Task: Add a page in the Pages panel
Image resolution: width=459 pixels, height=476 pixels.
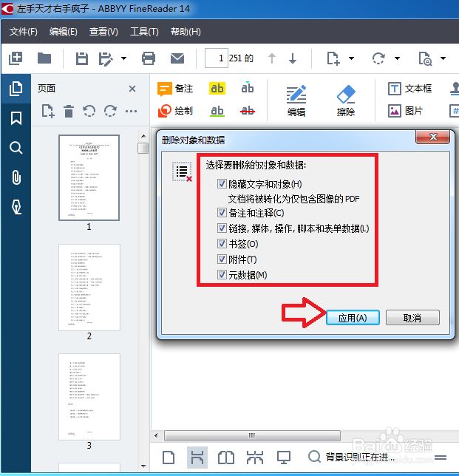Action: pyautogui.click(x=48, y=111)
